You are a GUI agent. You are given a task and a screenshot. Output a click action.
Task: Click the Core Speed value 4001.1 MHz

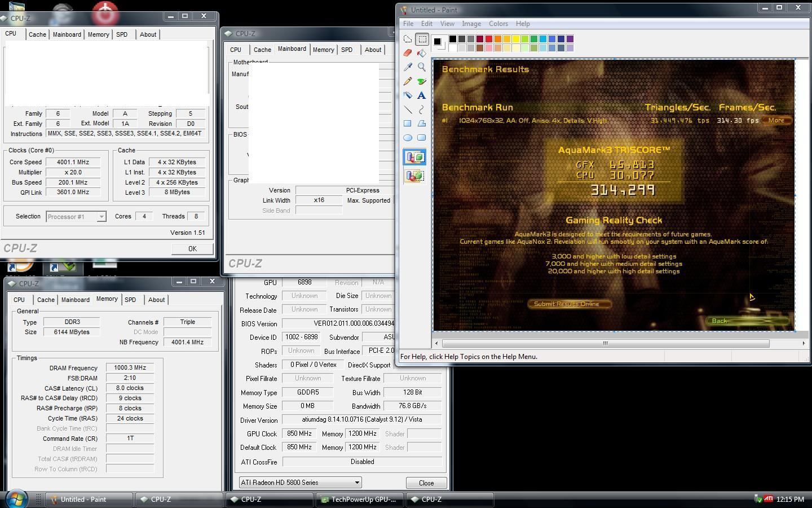(73, 162)
